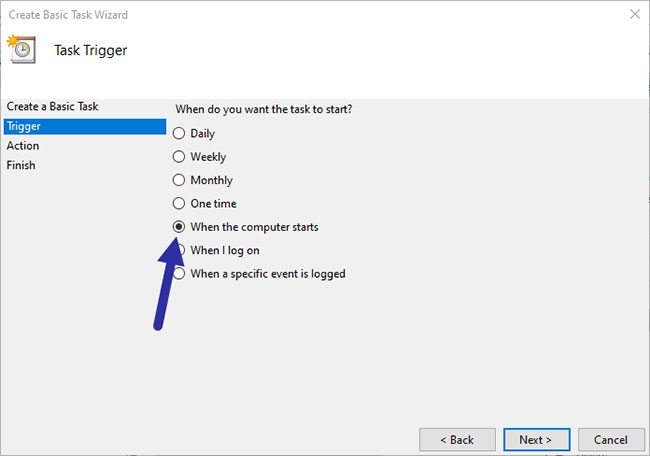This screenshot has height=456, width=650.
Task: Click the Back button
Action: pyautogui.click(x=457, y=440)
